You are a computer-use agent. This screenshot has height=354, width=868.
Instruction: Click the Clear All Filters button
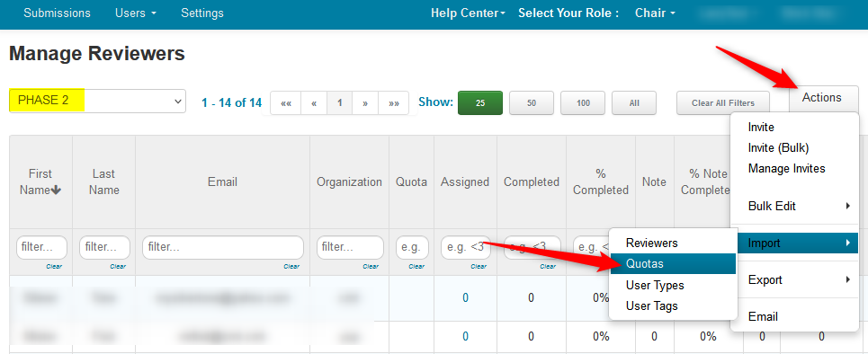click(723, 103)
